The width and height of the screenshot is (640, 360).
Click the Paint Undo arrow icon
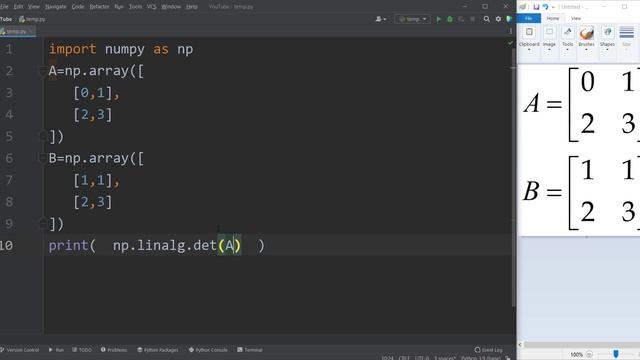click(545, 7)
